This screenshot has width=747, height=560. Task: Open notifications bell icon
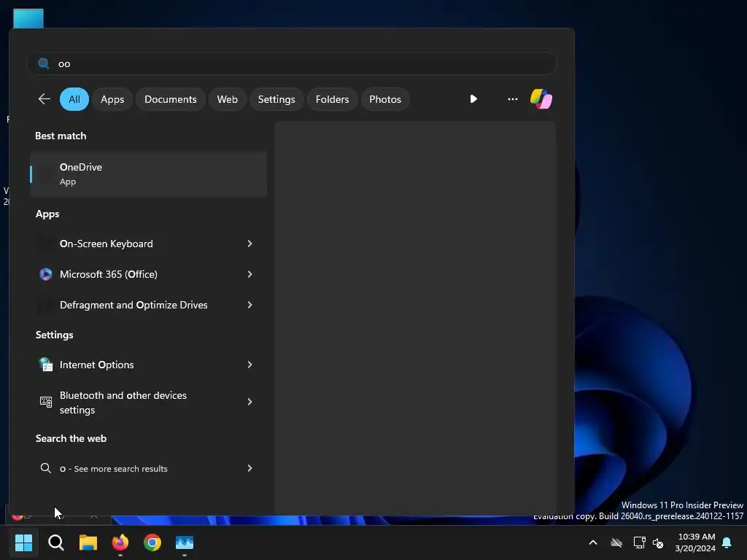click(727, 542)
